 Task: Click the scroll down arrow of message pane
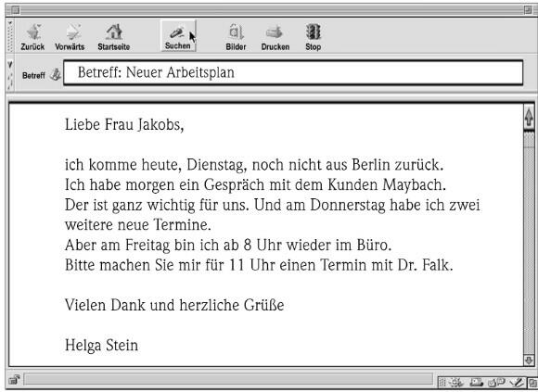[x=529, y=360]
